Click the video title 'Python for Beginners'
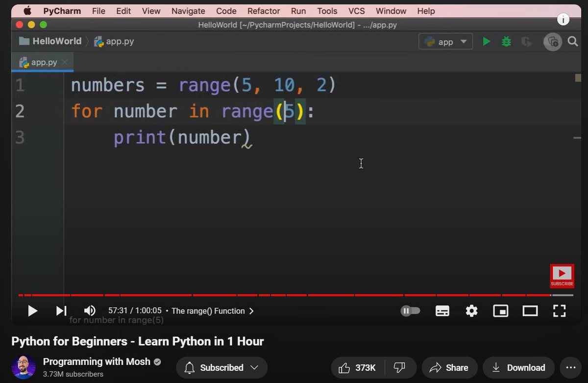The height and width of the screenshot is (383, 588). point(138,341)
